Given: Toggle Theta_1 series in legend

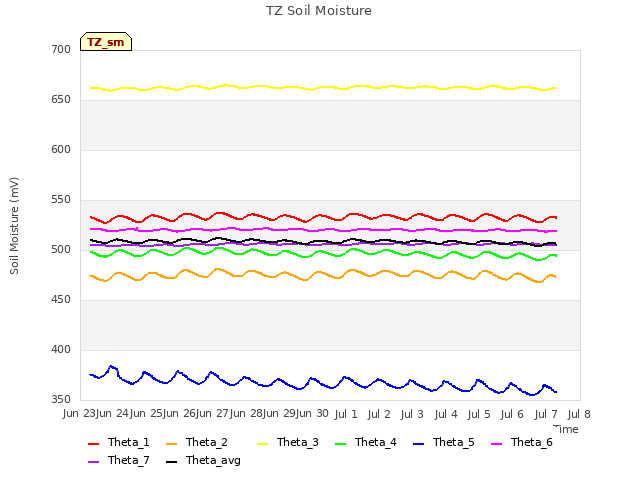Looking at the screenshot, I should [x=119, y=442].
